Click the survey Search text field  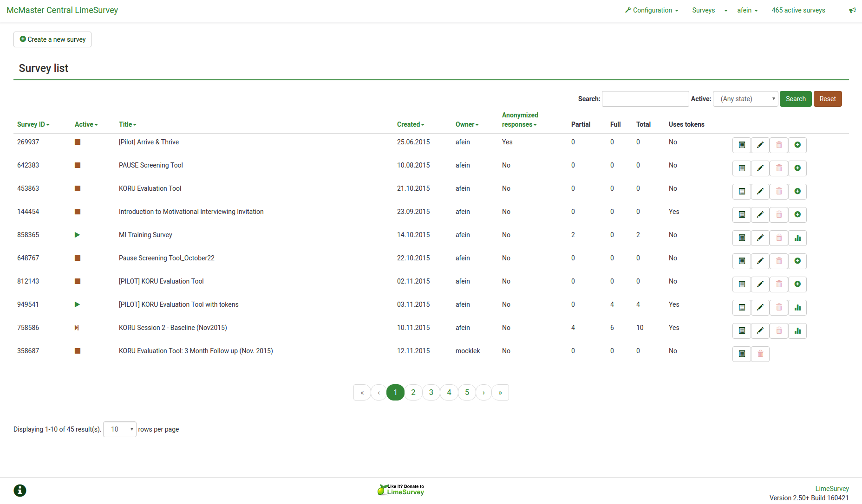click(645, 99)
